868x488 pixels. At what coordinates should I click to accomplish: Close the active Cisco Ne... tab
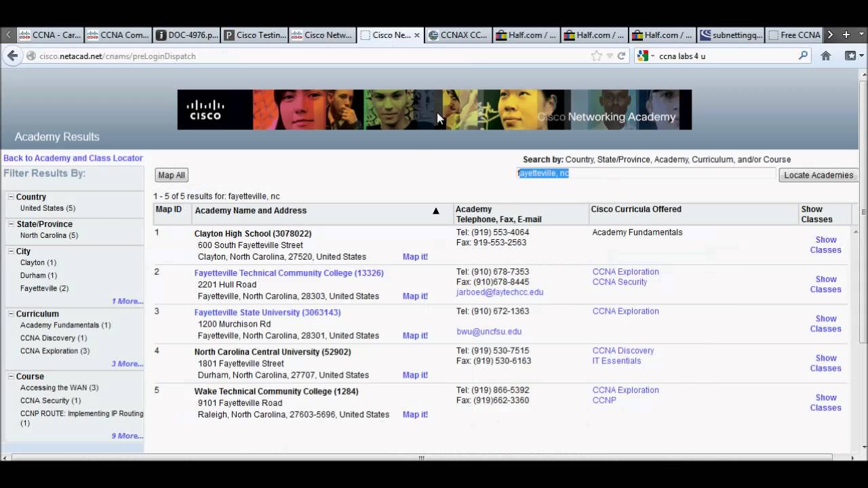coord(417,35)
